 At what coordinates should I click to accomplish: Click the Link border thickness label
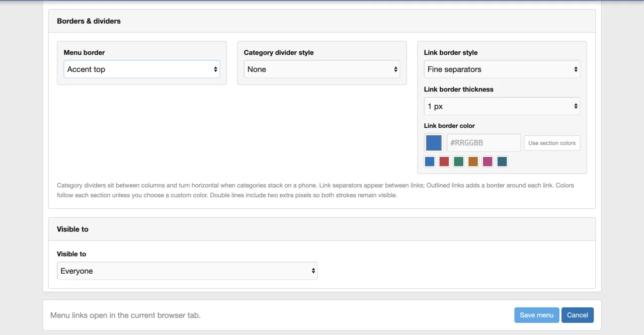459,89
